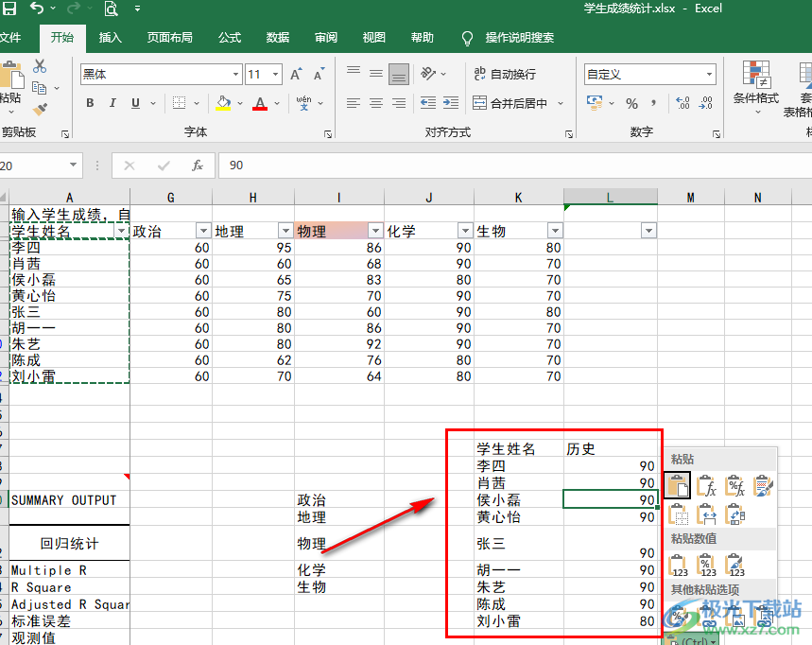Viewport: 812px width, 645px height.
Task: Click the decrease indent icon
Action: click(428, 103)
